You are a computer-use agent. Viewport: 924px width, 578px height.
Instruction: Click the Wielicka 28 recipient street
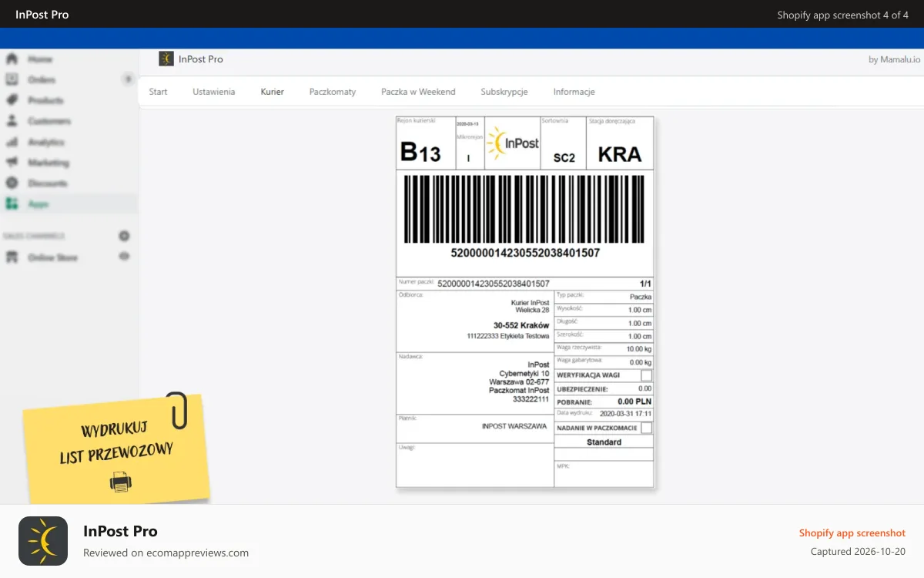(532, 310)
